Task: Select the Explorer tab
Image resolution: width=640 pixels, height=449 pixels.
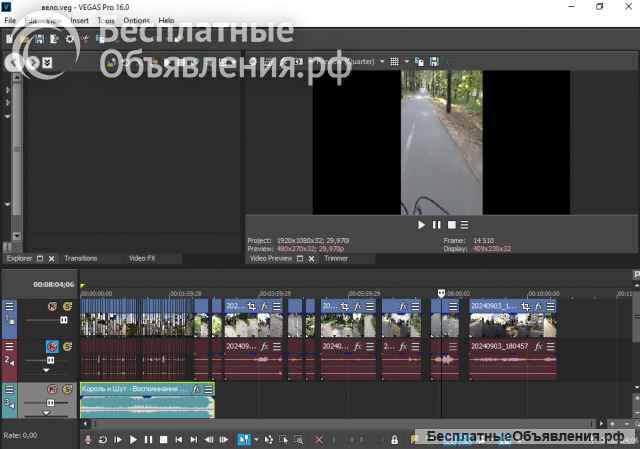Action: pyautogui.click(x=19, y=259)
